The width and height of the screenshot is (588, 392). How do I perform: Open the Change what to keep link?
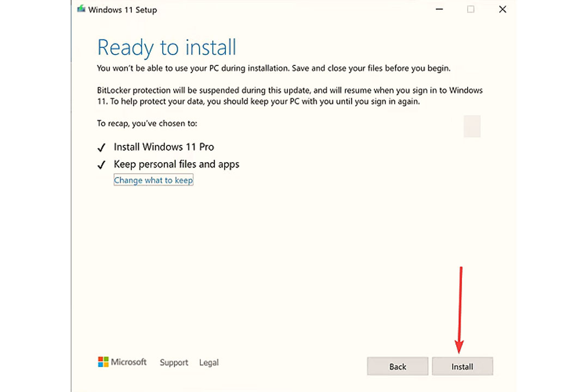154,180
